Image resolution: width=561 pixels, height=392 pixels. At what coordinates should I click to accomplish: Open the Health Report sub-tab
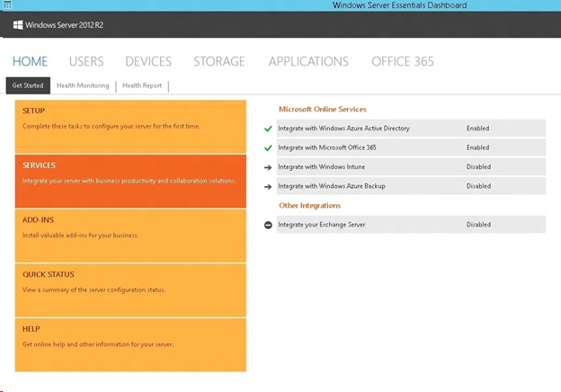tap(142, 85)
